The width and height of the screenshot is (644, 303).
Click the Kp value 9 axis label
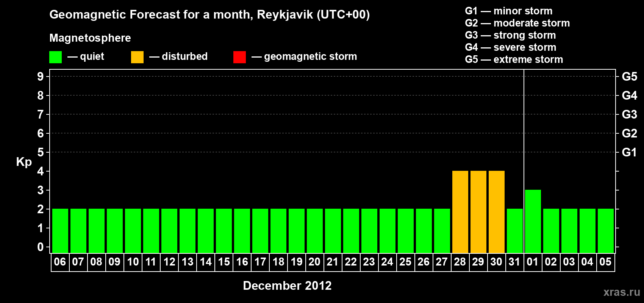coord(41,77)
